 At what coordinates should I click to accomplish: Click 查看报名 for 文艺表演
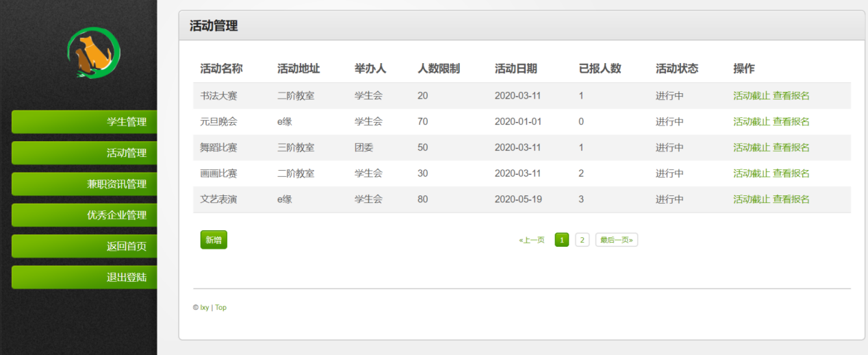[x=791, y=199]
